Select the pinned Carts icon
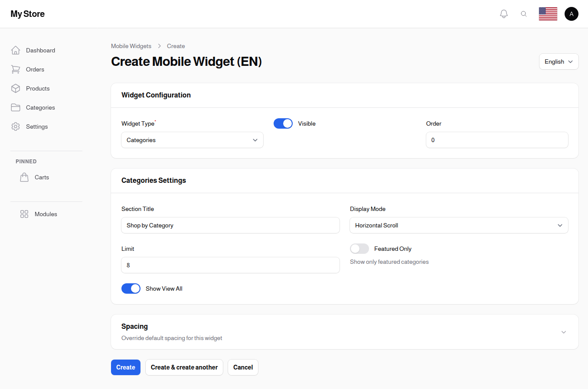 click(x=24, y=177)
